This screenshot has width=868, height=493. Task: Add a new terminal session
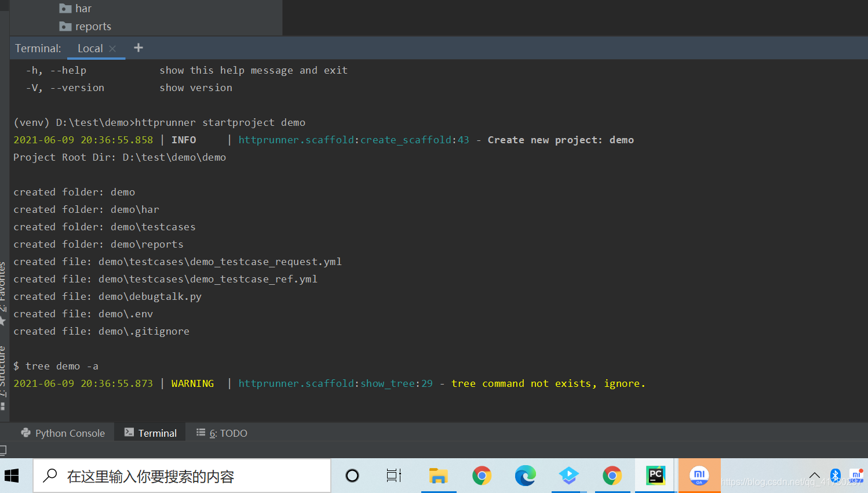pyautogui.click(x=138, y=48)
